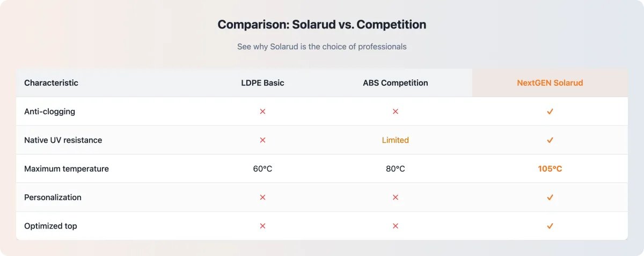Click the UV resistance cross under LDPE Basic

(x=262, y=140)
